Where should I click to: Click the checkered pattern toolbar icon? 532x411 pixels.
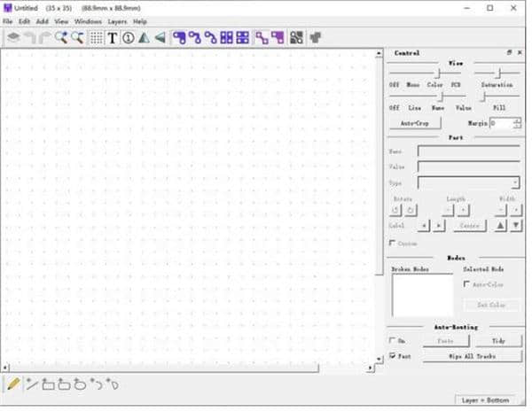pos(297,38)
